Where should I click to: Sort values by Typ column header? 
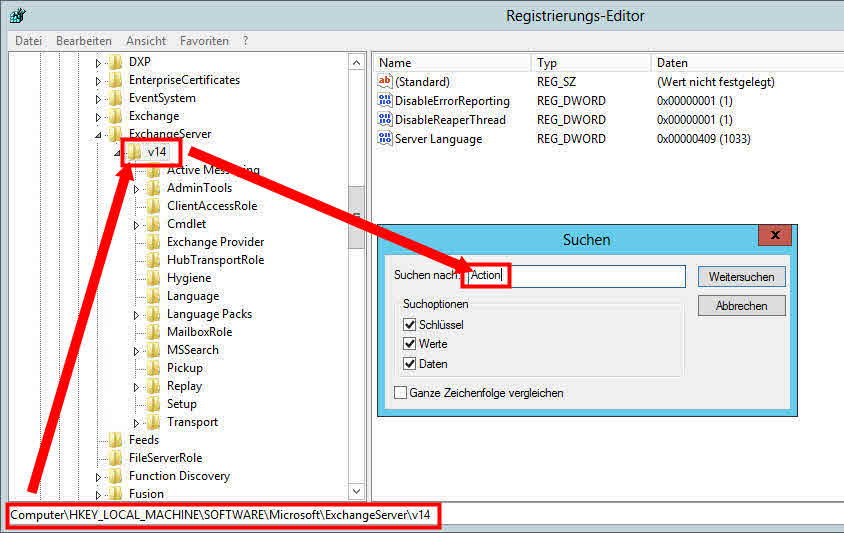591,62
